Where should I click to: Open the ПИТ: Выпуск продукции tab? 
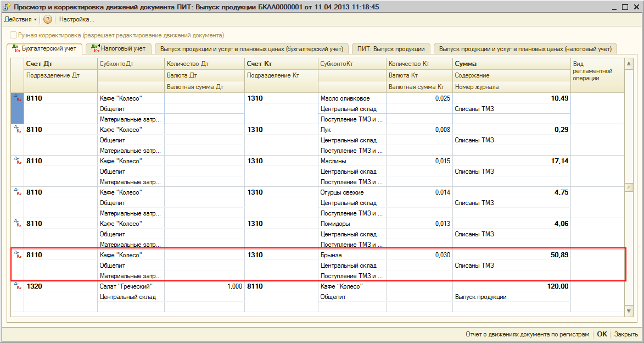391,49
